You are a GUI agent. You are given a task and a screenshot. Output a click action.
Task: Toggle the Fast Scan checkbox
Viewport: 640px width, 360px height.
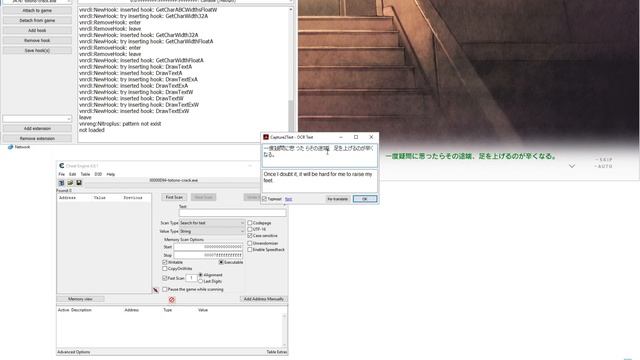coord(165,278)
